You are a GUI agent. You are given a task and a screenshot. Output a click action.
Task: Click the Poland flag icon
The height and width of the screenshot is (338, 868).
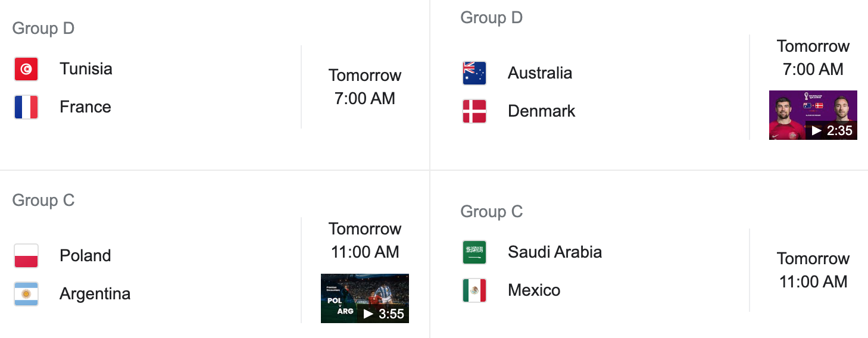pos(26,256)
